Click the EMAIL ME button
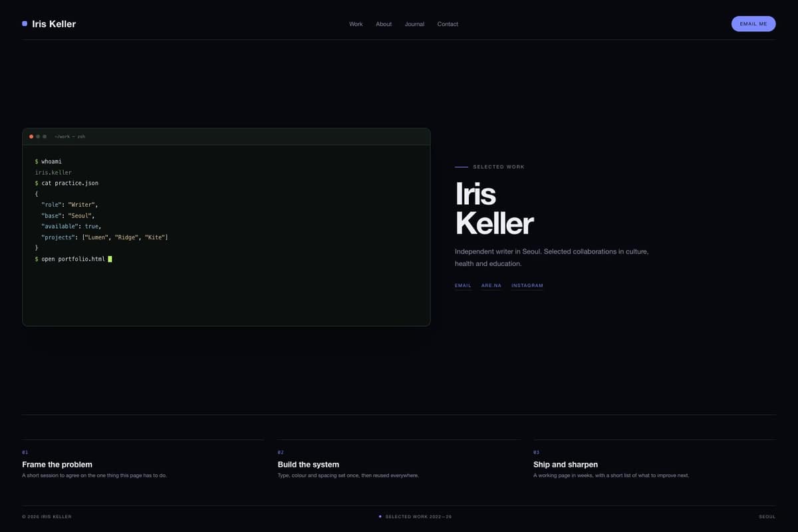Image resolution: width=798 pixels, height=532 pixels. click(753, 24)
